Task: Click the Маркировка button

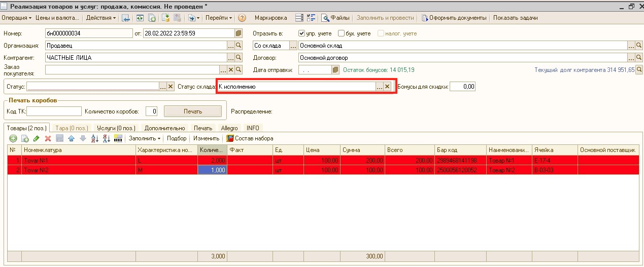Action: point(270,18)
